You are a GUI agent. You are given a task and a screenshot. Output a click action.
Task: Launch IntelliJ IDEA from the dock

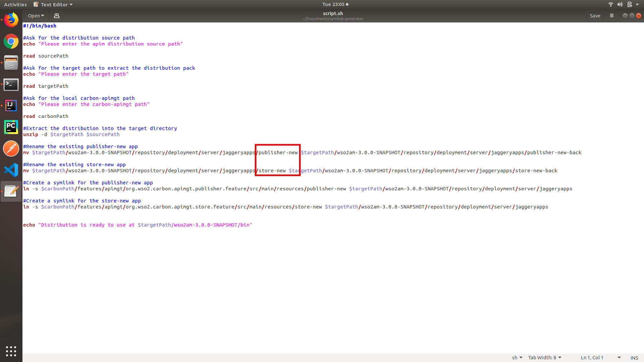(x=11, y=105)
